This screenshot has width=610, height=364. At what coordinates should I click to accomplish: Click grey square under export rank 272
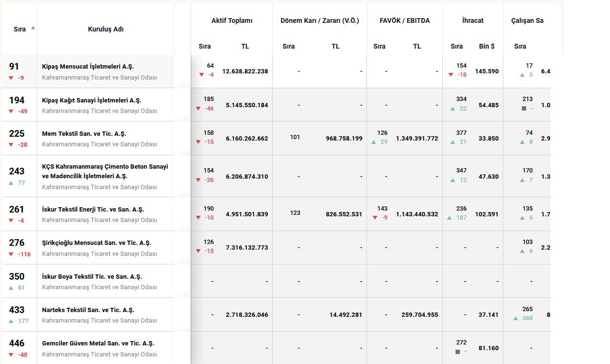pos(457,352)
